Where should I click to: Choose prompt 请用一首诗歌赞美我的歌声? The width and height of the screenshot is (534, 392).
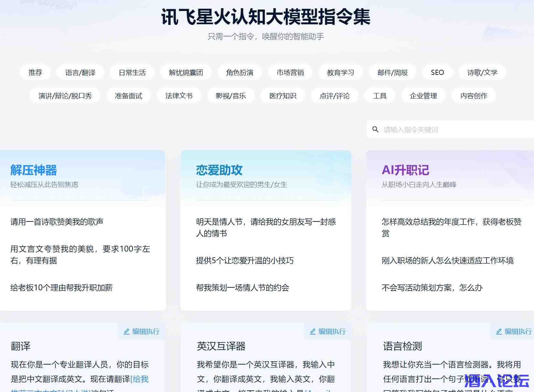tap(57, 222)
